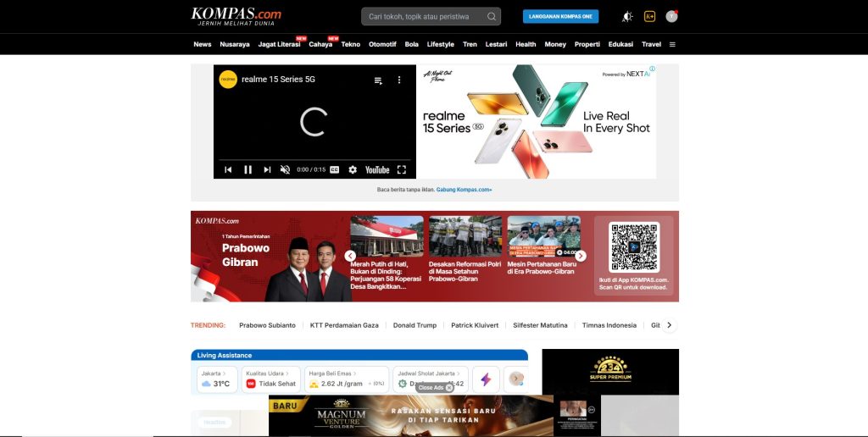The image size is (868, 437).
Task: Open the Jadwal Sholat Jakarta card
Action: 431,379
